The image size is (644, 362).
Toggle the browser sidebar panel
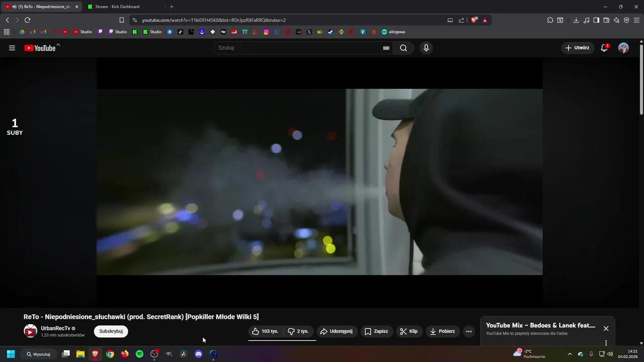[596, 20]
